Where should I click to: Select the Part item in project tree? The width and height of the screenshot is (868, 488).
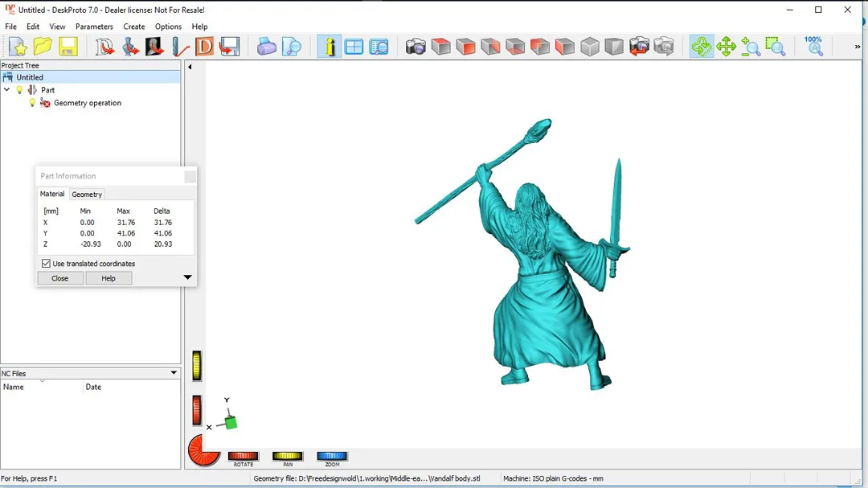pyautogui.click(x=47, y=90)
